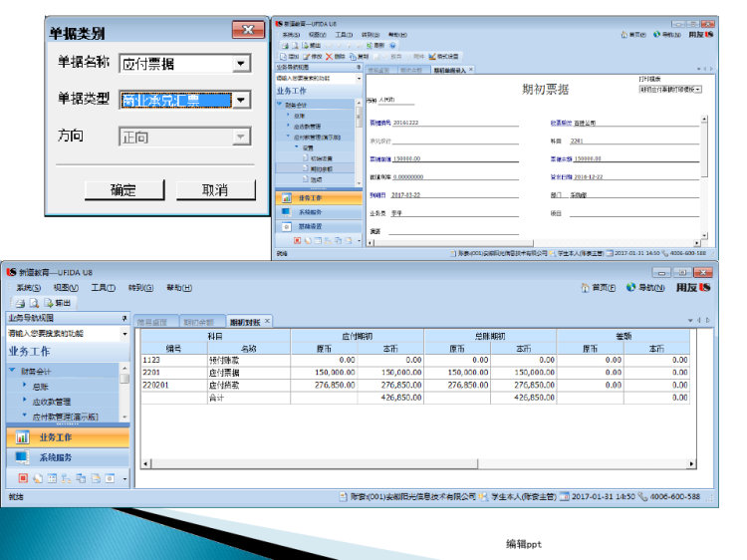Expand 应收款管理 tree node in lower window
This screenshot has width=747, height=560.
pos(24,401)
